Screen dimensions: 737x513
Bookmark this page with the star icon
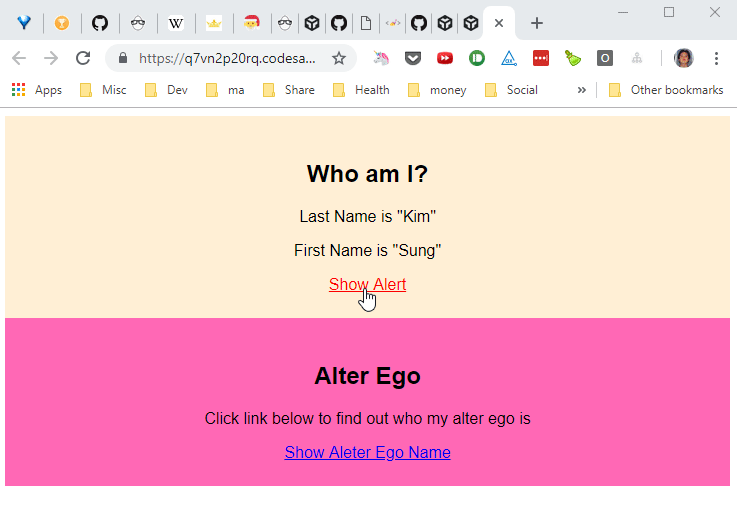pyautogui.click(x=338, y=58)
